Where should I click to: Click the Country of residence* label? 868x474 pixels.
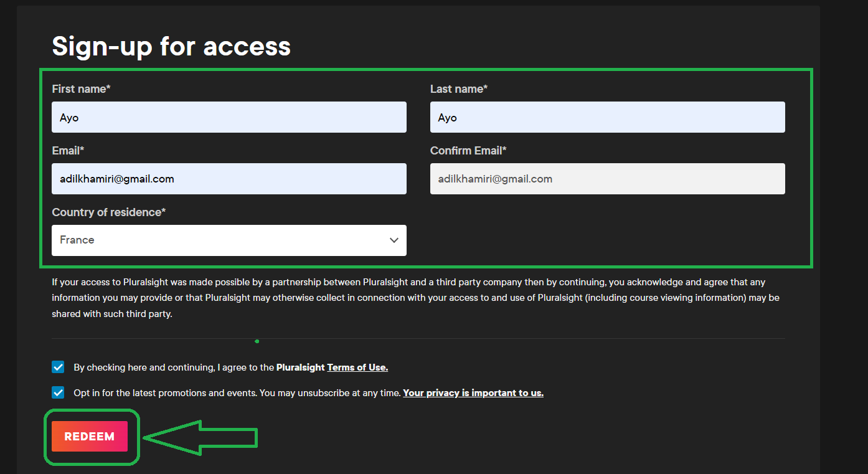coord(109,212)
